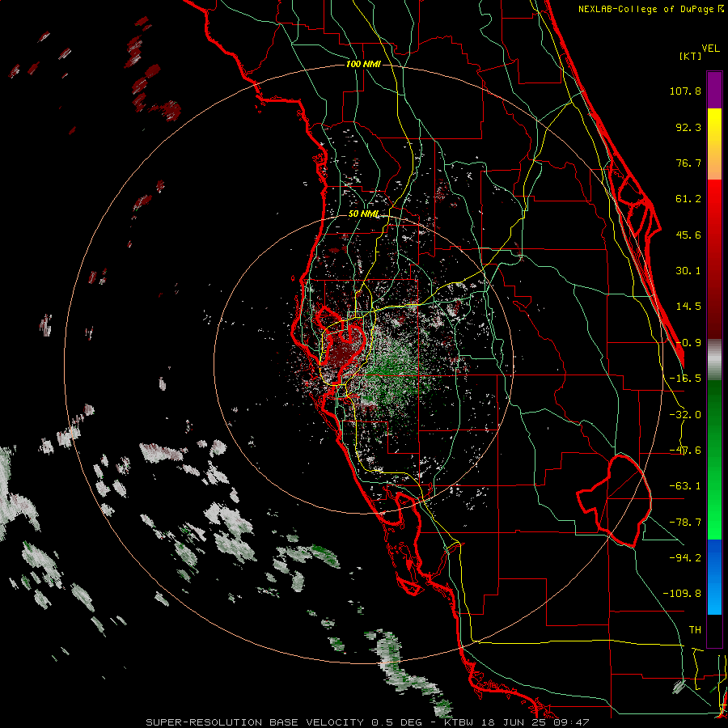
Task: Click the 45.6 velocity scale value
Action: tap(688, 235)
